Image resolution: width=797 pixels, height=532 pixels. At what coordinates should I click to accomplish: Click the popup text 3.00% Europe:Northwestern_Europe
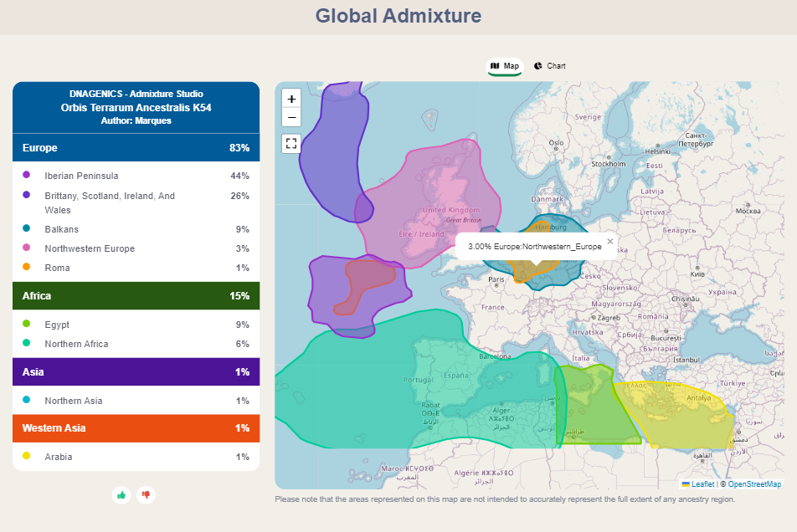[x=535, y=247]
